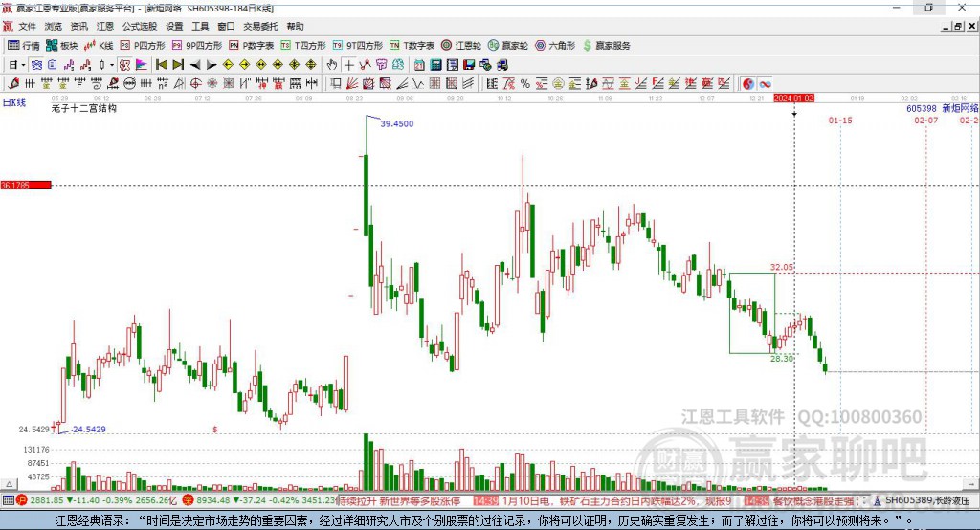Image resolution: width=980 pixels, height=530 pixels.
Task: Click the 36.1785 red price label
Action: 26,185
